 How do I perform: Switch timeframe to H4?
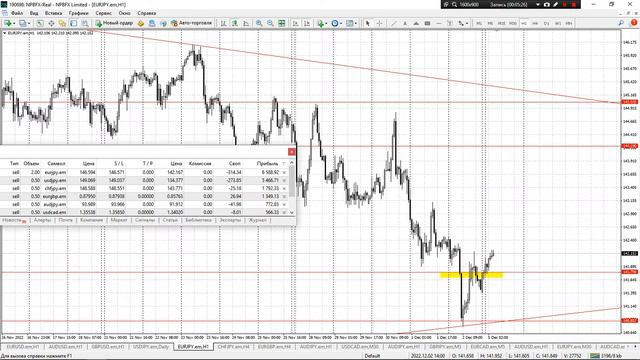coord(535,23)
